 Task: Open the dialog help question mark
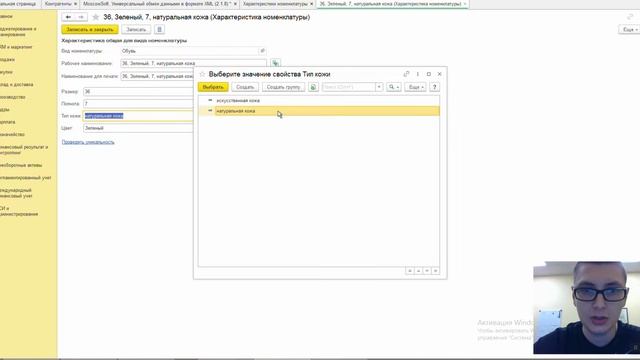[434, 87]
